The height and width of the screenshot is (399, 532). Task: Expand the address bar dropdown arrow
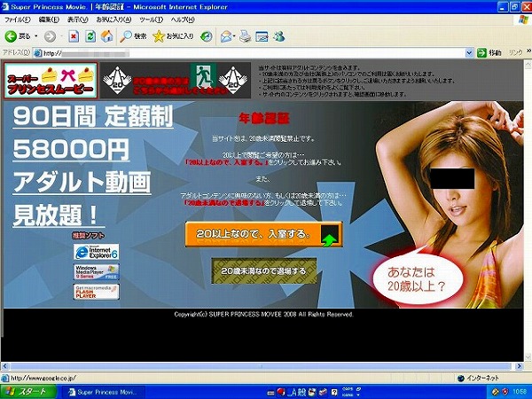click(x=469, y=53)
